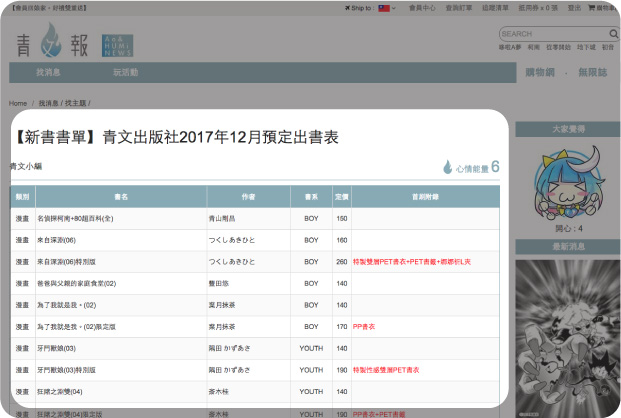This screenshot has height=418, width=621.
Task: Click the AoHumi News logo badge
Action: 117,46
